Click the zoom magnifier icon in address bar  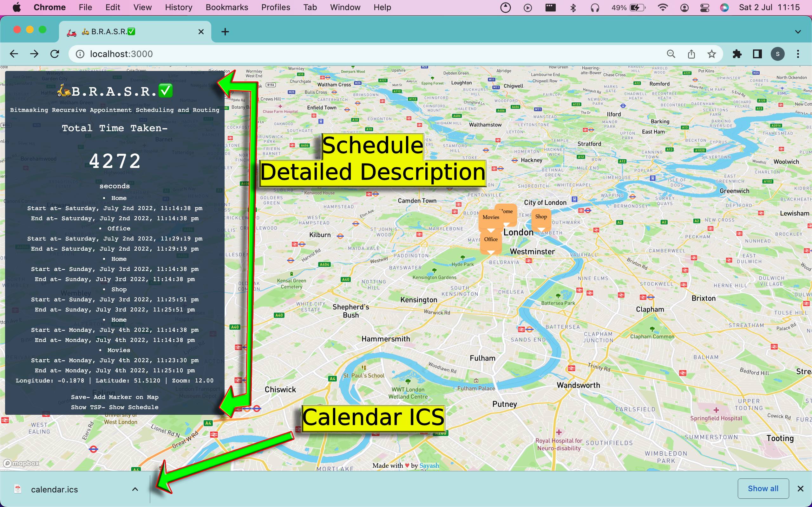click(671, 54)
